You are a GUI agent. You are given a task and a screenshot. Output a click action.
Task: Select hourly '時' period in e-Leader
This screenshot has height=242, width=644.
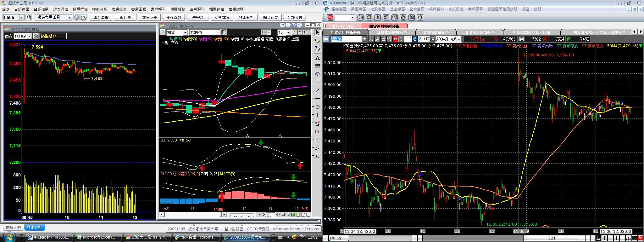[389, 39]
